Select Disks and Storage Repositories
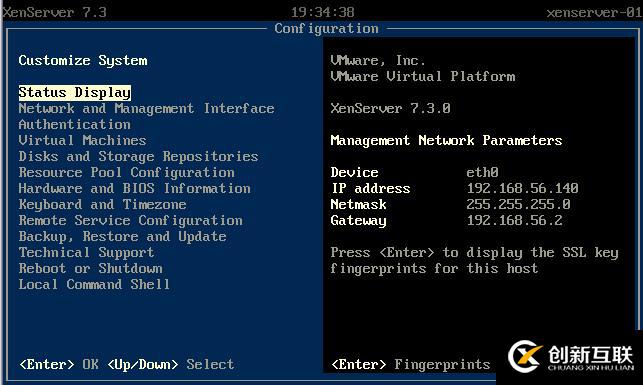Image resolution: width=643 pixels, height=385 pixels. tap(139, 157)
